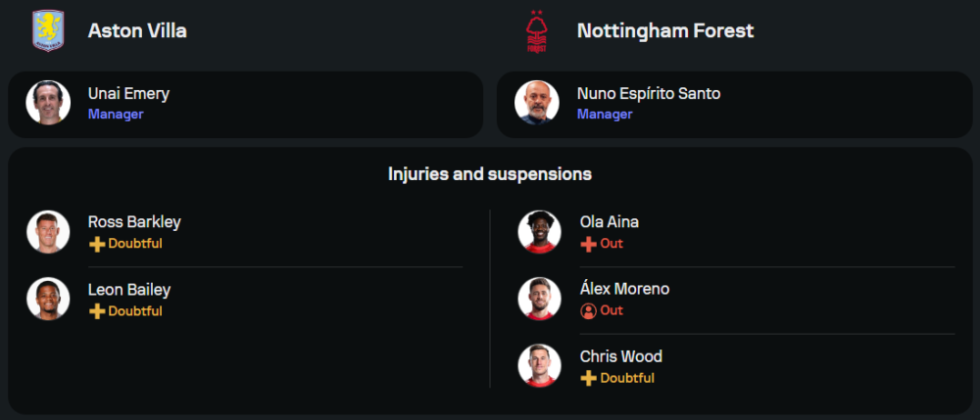Open the Nottingham Forest team name

[x=665, y=30]
